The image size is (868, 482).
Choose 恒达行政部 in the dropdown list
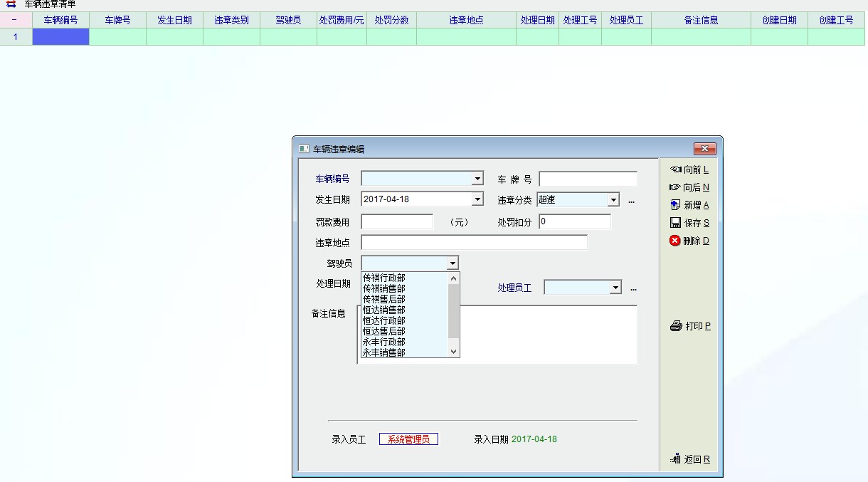[x=384, y=320]
